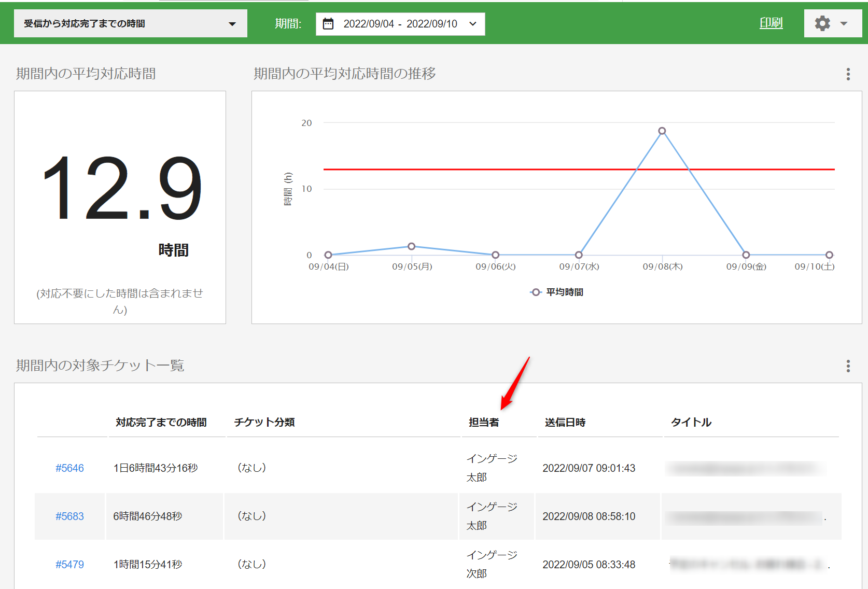Open the trend chart's three-dot menu

tap(848, 74)
